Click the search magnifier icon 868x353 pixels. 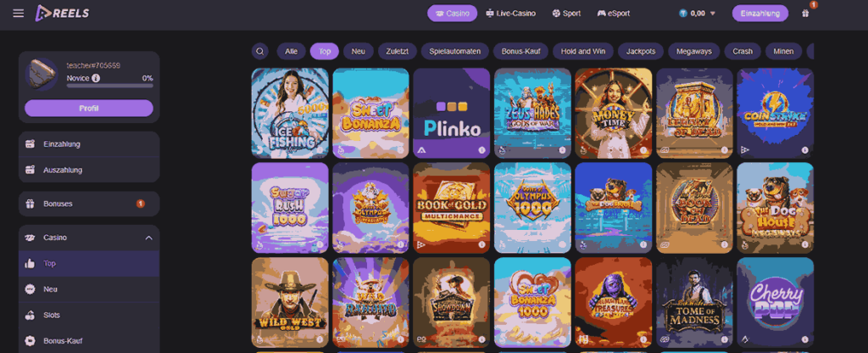click(260, 52)
